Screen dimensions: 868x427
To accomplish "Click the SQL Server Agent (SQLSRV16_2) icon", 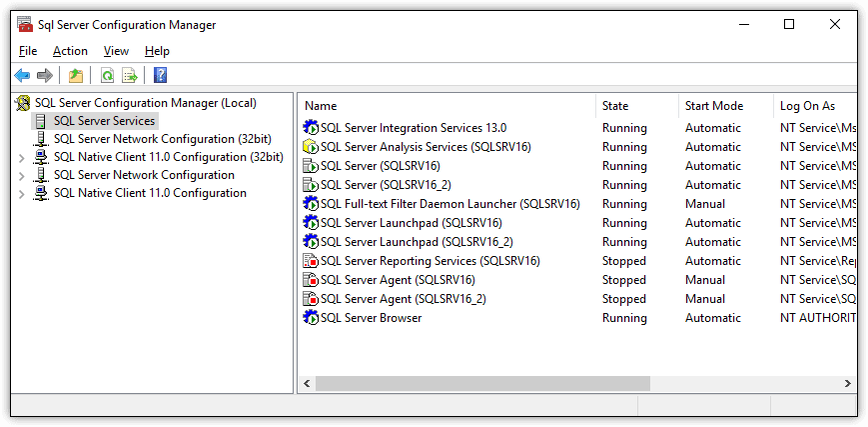I will pyautogui.click(x=311, y=298).
